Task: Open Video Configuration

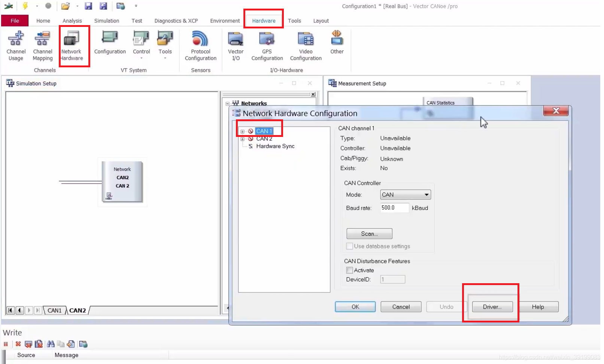Action: coord(306,46)
